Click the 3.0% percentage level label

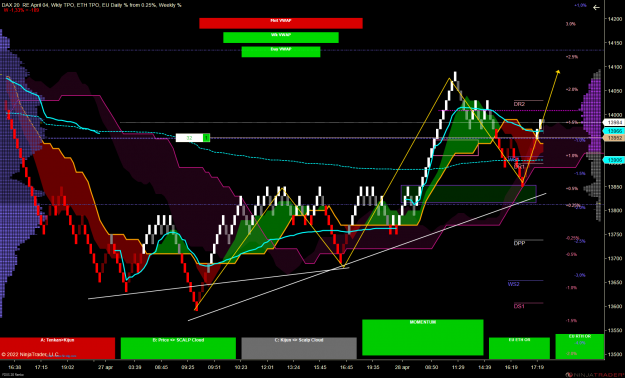tap(571, 24)
